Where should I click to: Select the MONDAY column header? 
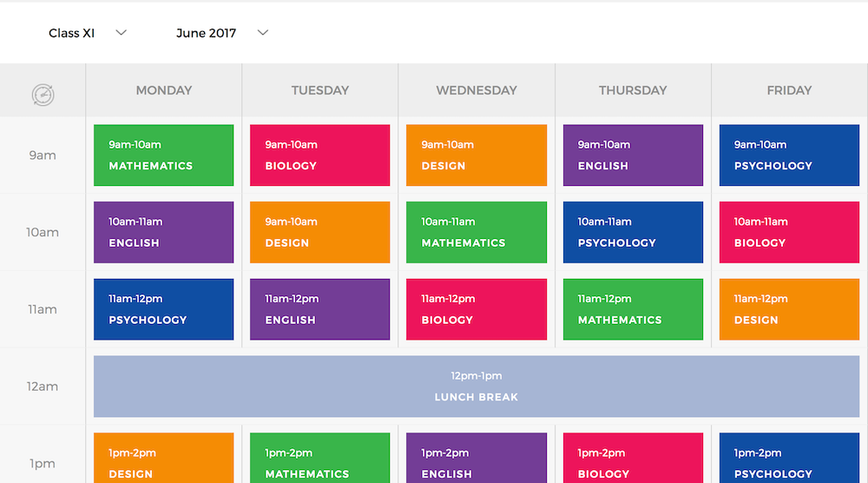[164, 90]
